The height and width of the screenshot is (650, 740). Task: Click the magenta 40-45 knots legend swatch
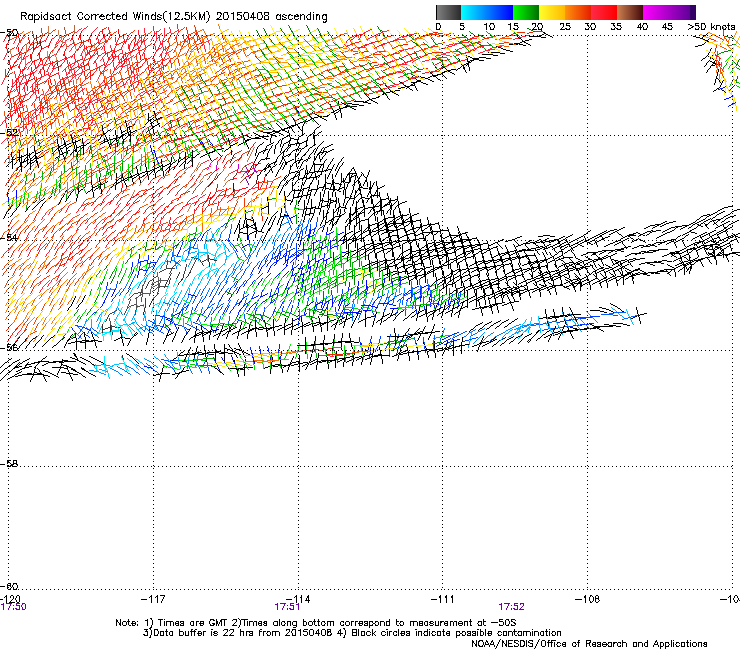click(x=656, y=12)
